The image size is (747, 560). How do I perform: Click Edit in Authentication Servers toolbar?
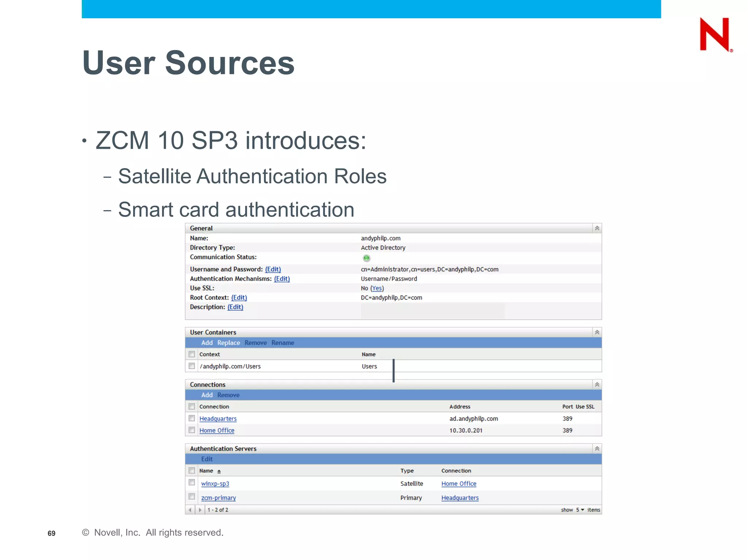(x=207, y=459)
